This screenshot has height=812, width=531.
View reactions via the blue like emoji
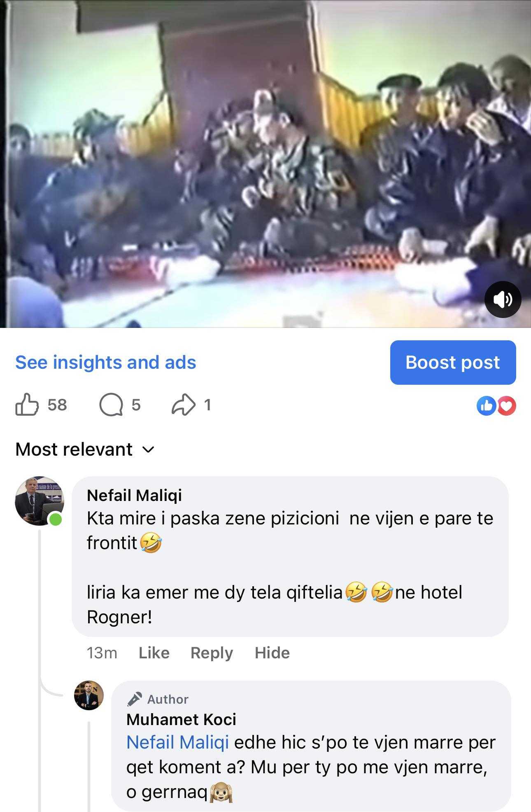click(x=487, y=406)
